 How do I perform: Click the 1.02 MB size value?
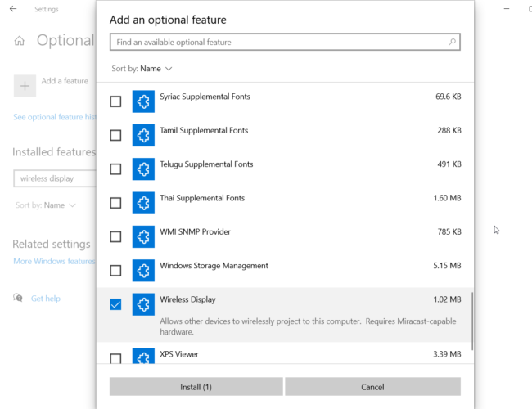(x=447, y=299)
